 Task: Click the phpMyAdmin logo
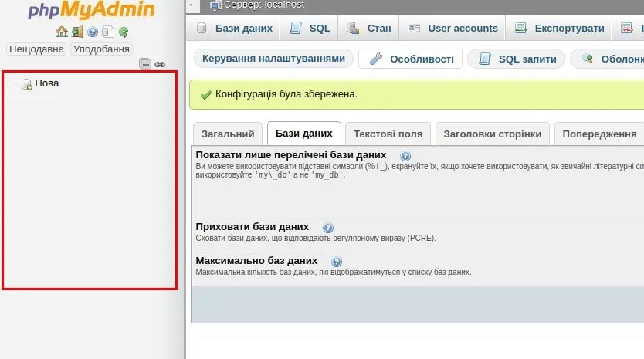(91, 10)
